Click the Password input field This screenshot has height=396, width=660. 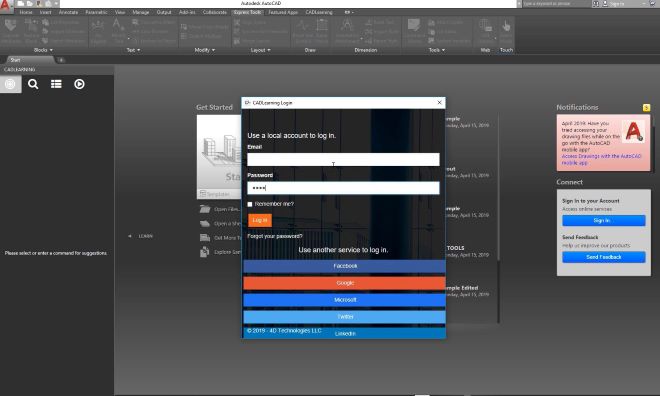[343, 188]
